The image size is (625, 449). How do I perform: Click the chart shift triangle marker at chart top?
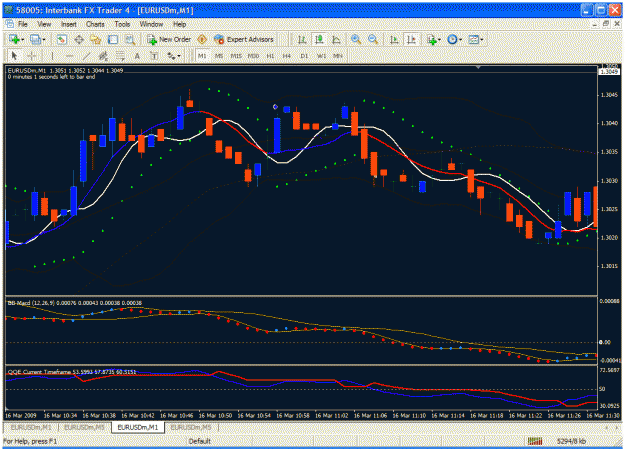tap(478, 68)
